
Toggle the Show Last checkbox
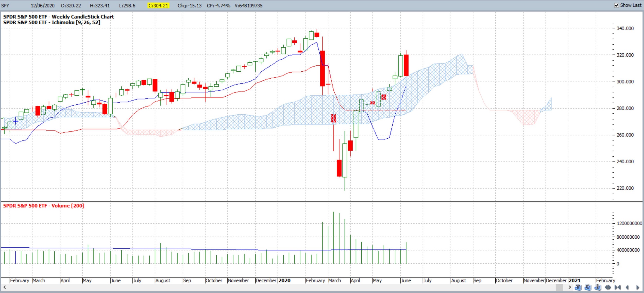tap(616, 5)
